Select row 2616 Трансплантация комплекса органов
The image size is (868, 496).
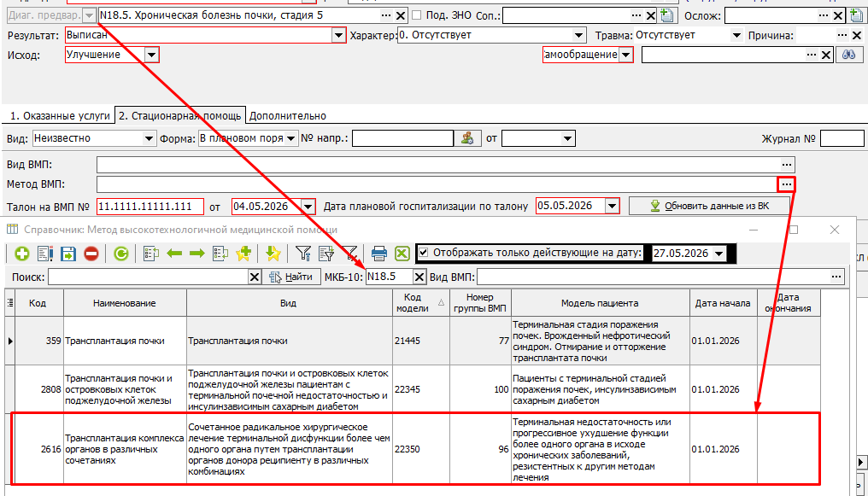(413, 450)
